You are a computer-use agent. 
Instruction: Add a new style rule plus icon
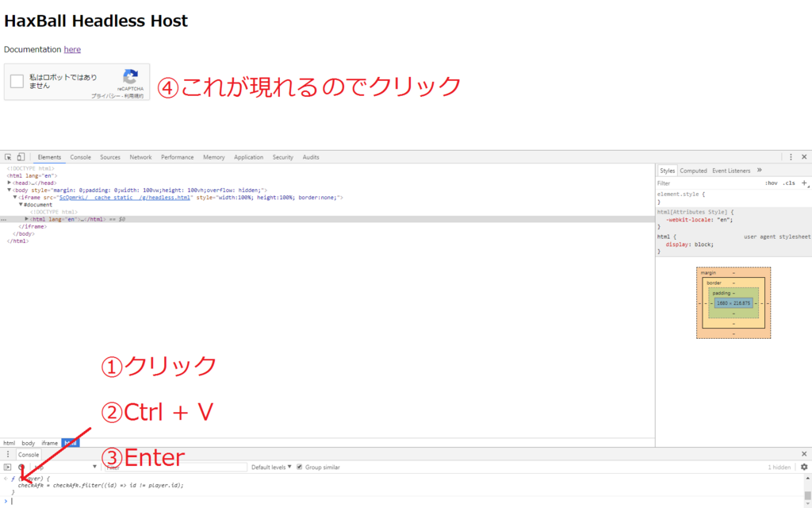click(x=804, y=183)
